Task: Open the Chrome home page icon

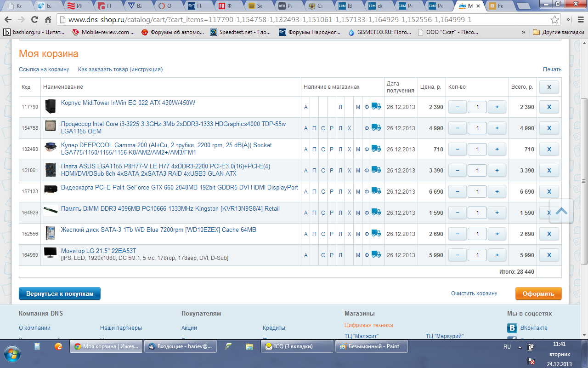Action: (48, 20)
